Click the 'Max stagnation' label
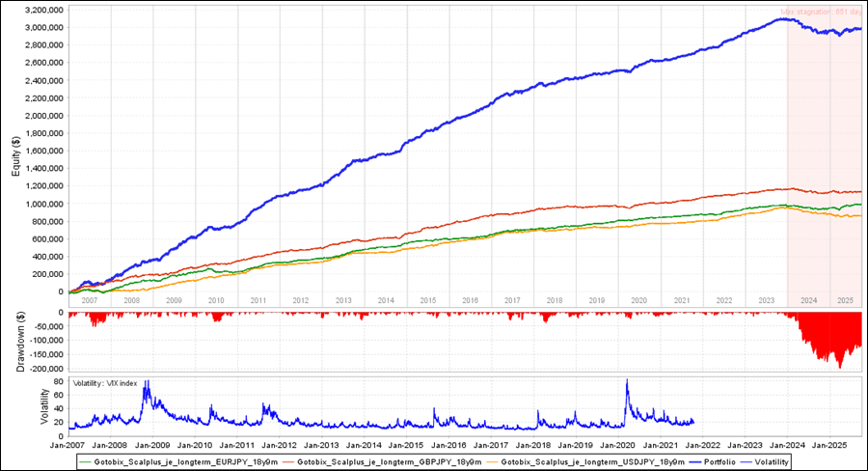The height and width of the screenshot is (471, 868). [x=820, y=13]
